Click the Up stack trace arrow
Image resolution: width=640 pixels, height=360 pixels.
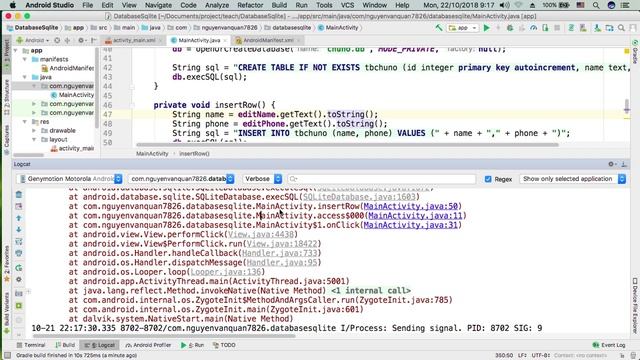[19, 218]
